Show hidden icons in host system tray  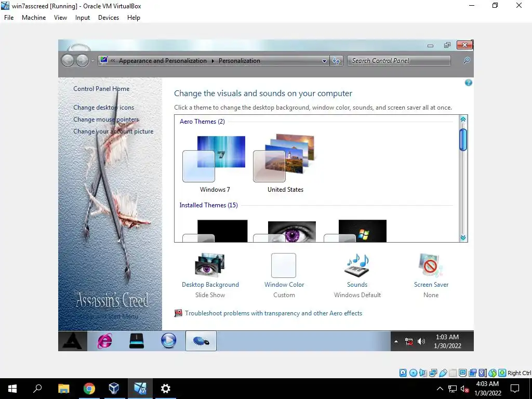440,389
